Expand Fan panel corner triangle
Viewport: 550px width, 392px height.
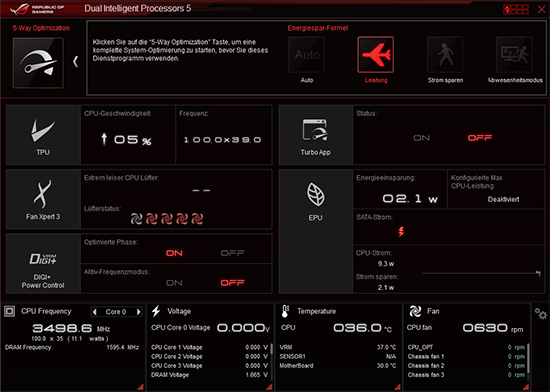526,387
